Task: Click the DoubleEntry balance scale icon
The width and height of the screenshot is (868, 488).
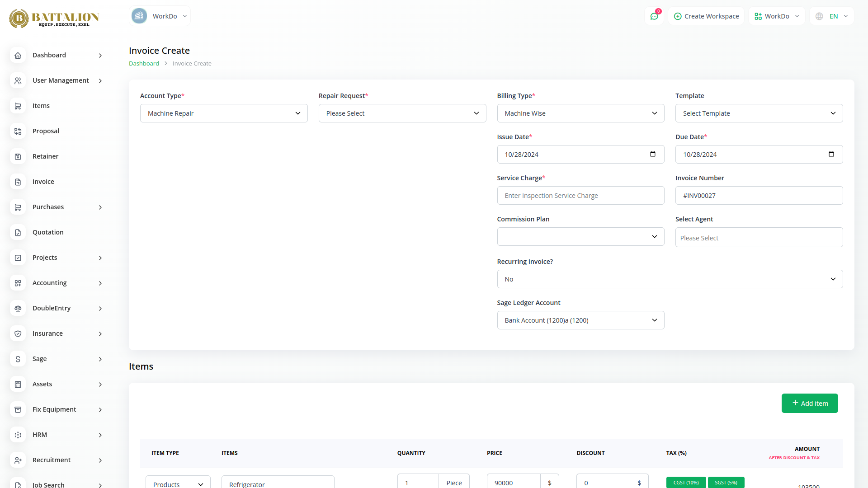Action: (x=18, y=308)
